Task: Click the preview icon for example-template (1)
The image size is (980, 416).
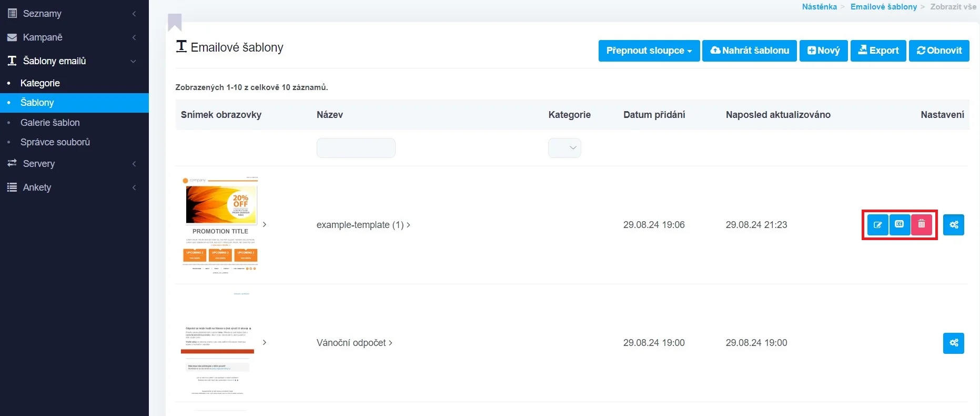Action: (900, 225)
